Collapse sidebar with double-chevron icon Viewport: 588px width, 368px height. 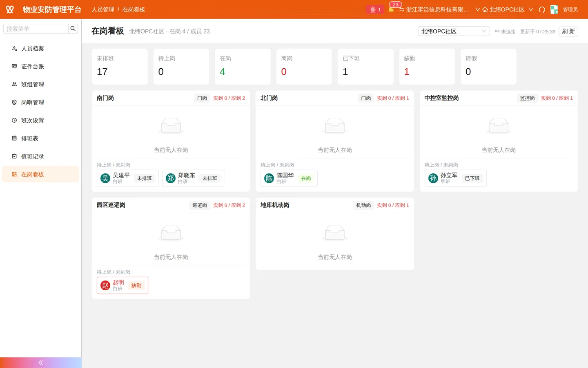41,363
